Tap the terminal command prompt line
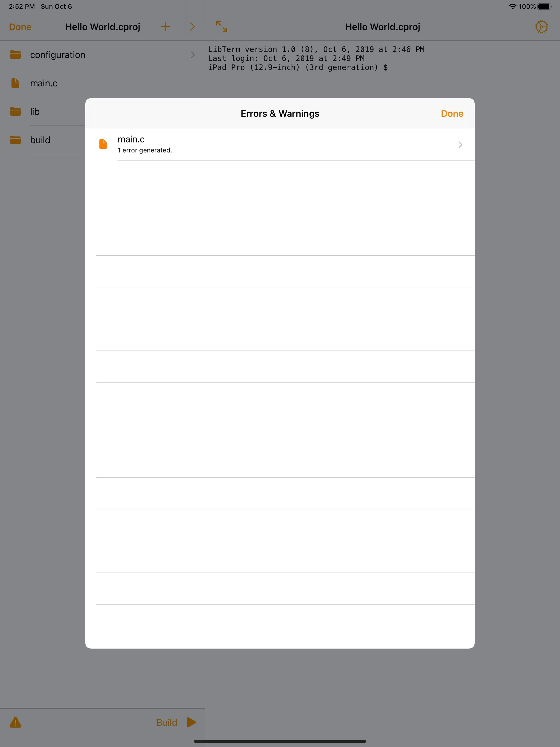560x747 pixels. pos(298,68)
